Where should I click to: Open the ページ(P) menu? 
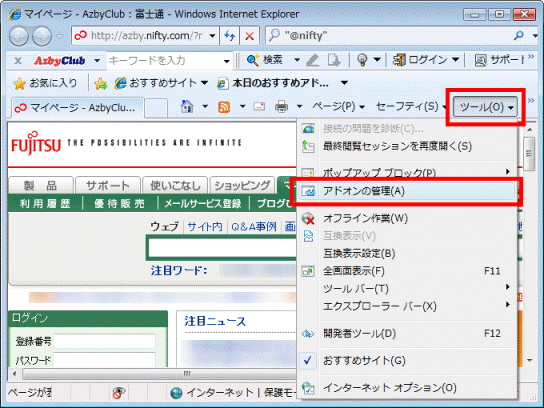click(x=338, y=106)
